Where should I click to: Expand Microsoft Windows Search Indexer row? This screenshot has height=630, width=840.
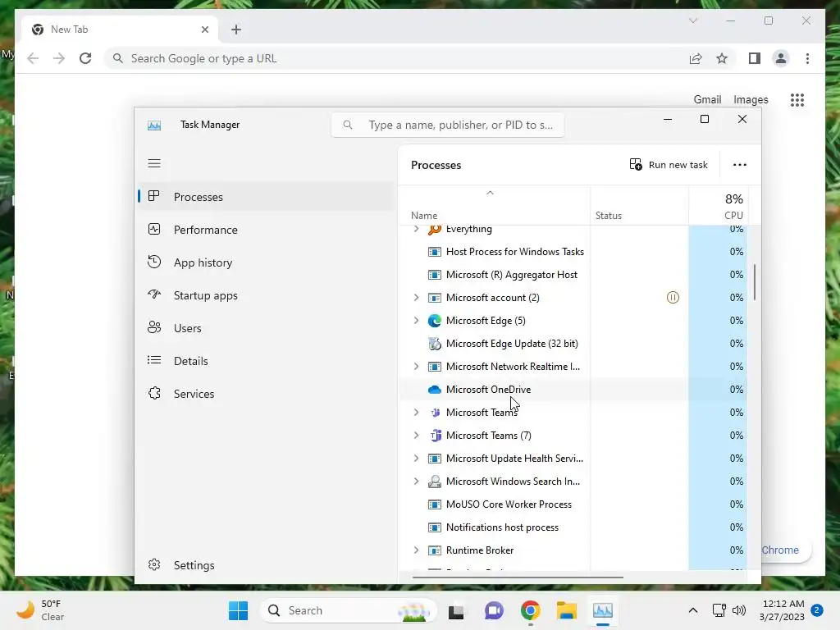pyautogui.click(x=416, y=481)
